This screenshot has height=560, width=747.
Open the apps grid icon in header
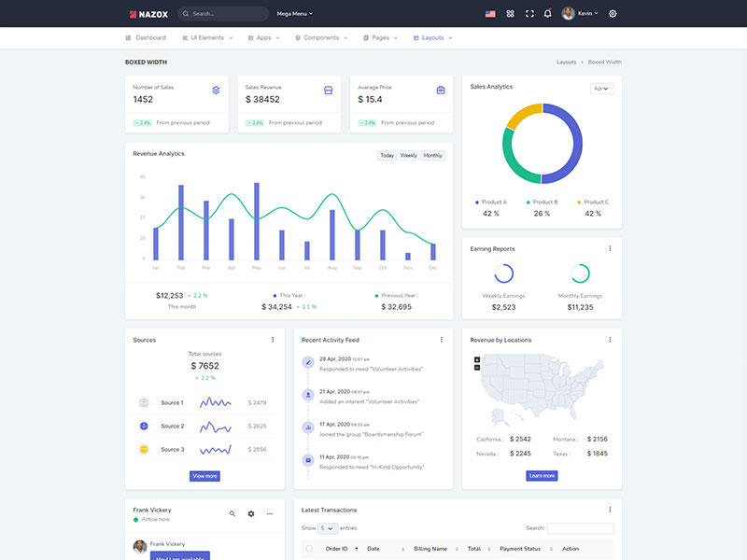click(x=510, y=14)
